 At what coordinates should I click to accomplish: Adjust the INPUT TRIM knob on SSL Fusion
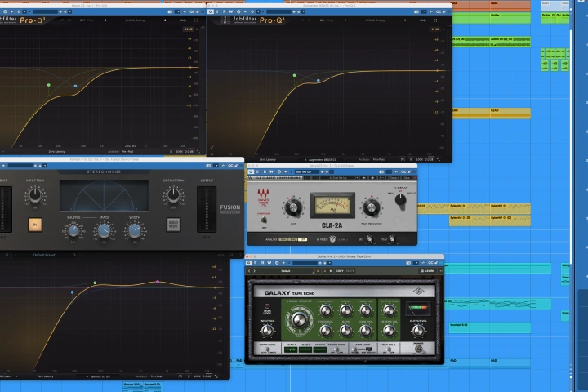point(35,194)
